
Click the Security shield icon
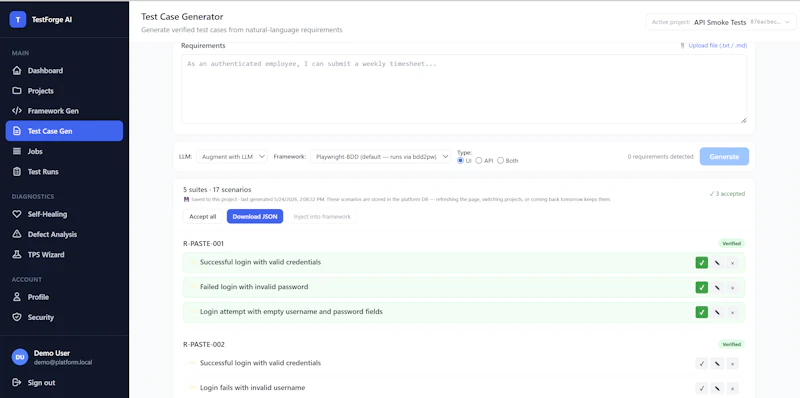(x=17, y=317)
